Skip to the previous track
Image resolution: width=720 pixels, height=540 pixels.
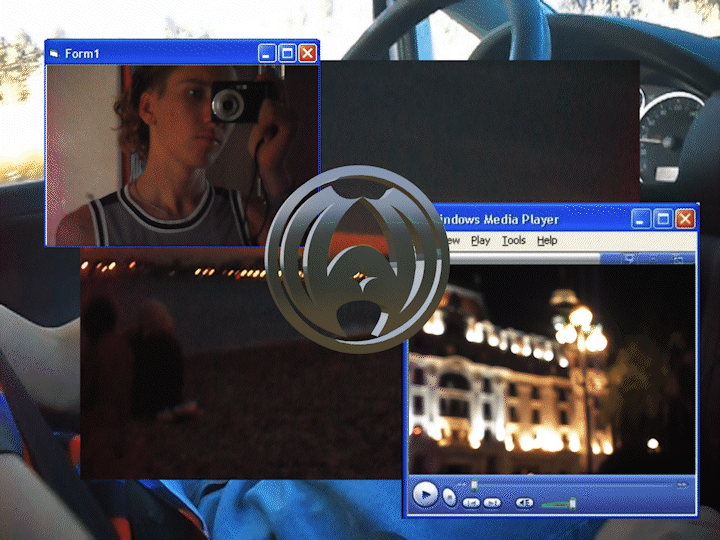[471, 503]
